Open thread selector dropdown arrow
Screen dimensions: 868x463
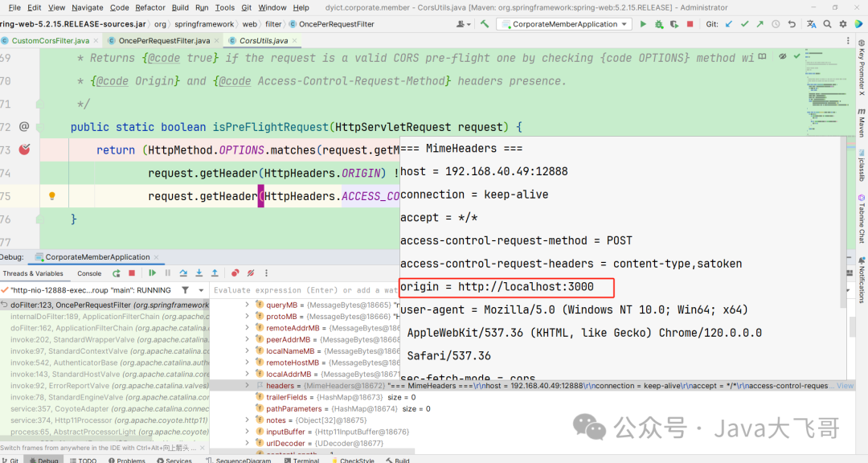coord(202,290)
